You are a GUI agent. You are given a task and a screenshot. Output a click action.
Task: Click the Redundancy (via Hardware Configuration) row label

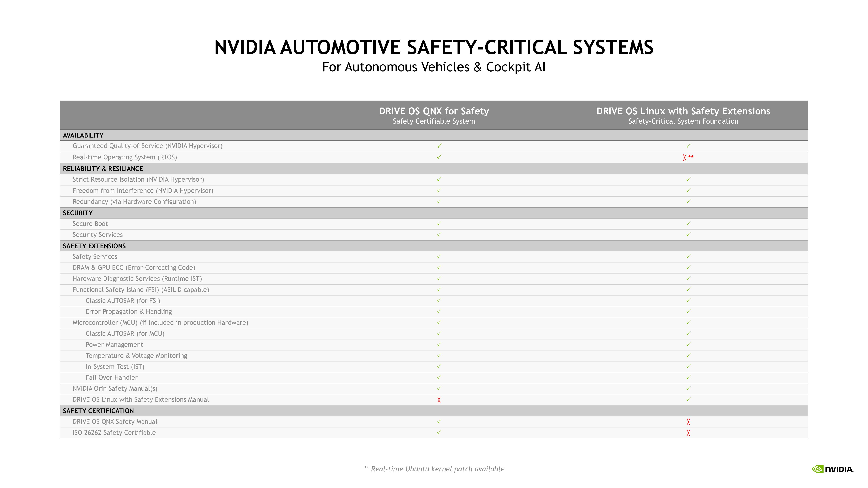pos(134,202)
